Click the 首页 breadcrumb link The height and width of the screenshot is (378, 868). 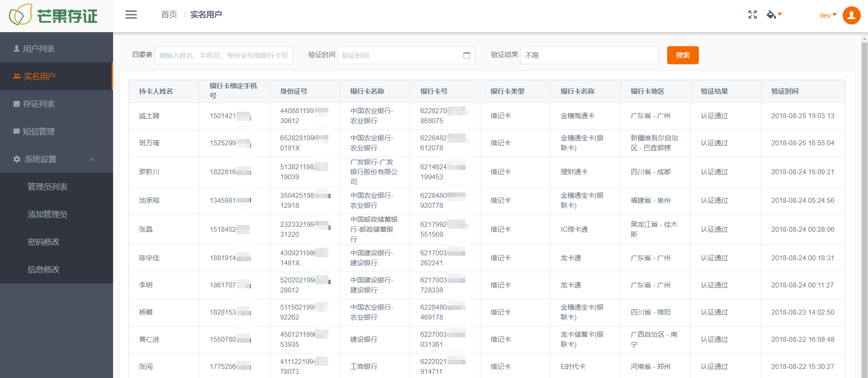click(x=169, y=14)
